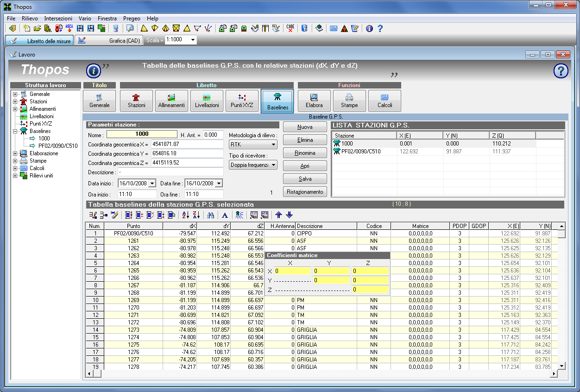The width and height of the screenshot is (580, 392).
Task: Select table cell with point 1273
Action: coord(133,330)
